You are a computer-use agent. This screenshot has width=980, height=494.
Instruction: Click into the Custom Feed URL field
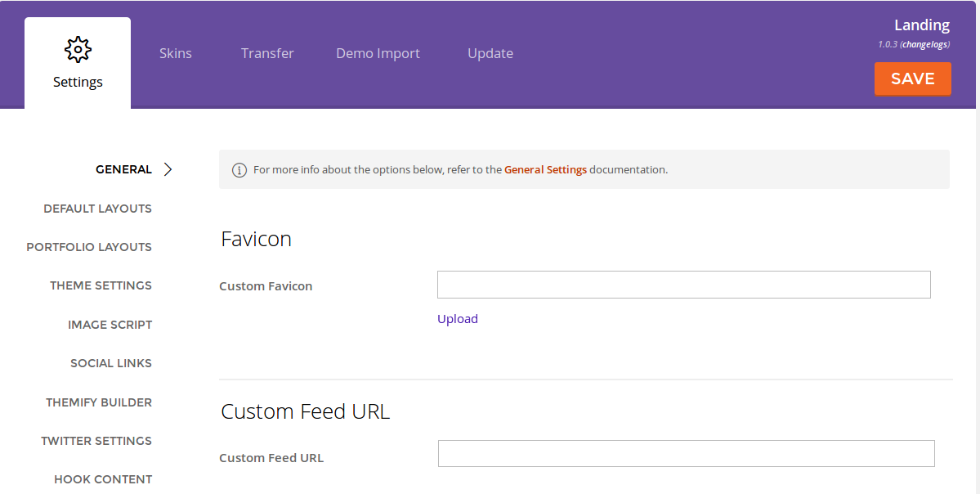point(686,454)
